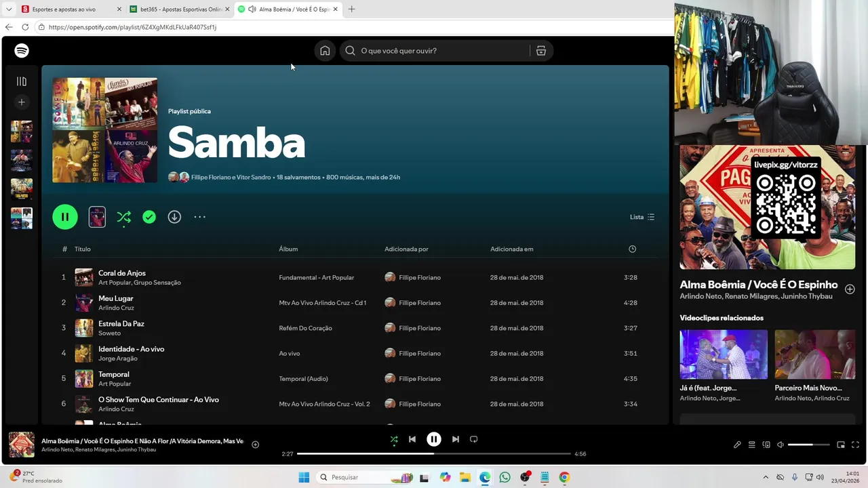This screenshot has height=488, width=868.
Task: Reload the Spotify page
Action: click(x=25, y=27)
